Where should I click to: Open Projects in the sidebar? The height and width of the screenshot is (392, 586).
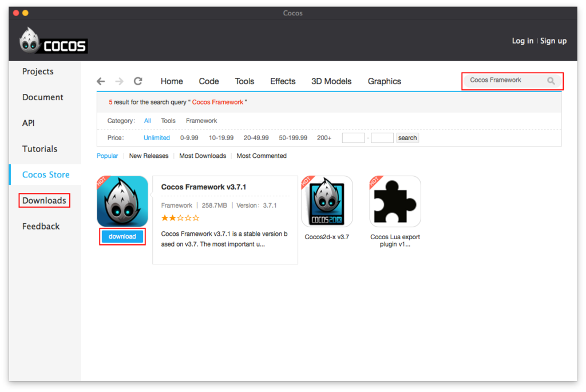click(38, 72)
